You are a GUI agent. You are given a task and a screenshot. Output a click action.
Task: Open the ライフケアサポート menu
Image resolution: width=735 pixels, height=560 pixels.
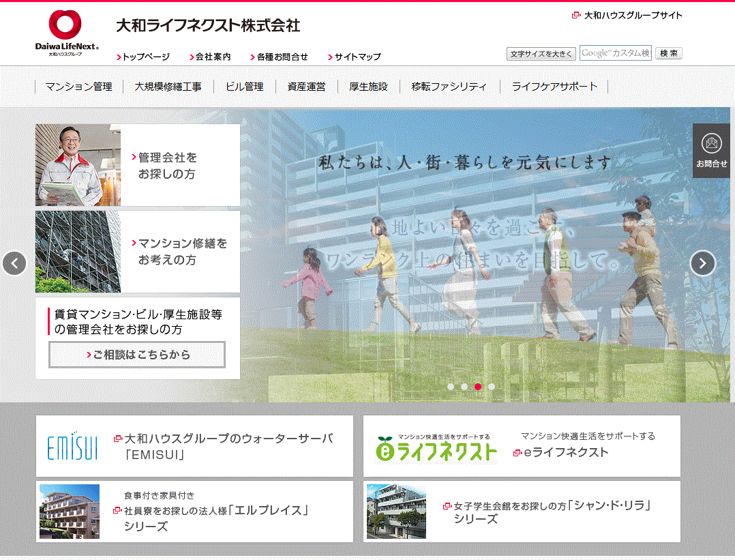coord(554,87)
